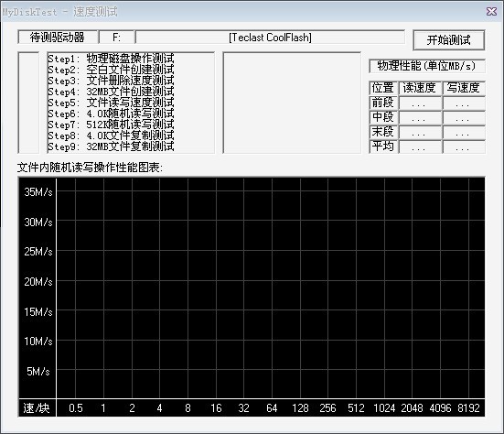Screen dimensions: 504x434
Task: Click the 前段 write speed cell
Action: click(464, 103)
